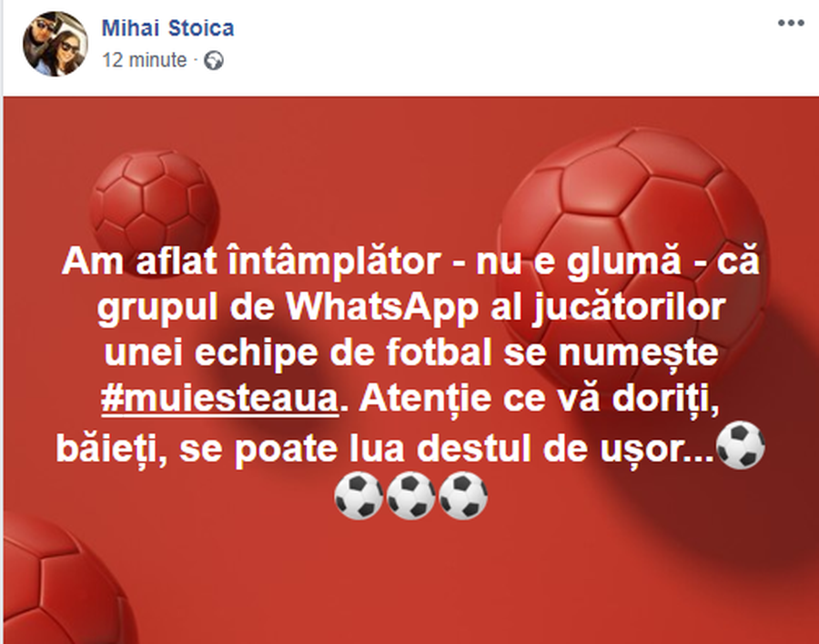Open the post options three-dot menu
The width and height of the screenshot is (819, 644).
[x=791, y=23]
